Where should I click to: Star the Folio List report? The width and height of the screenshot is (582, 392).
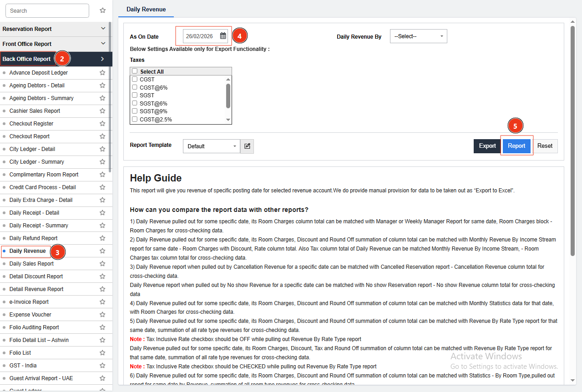coord(102,353)
